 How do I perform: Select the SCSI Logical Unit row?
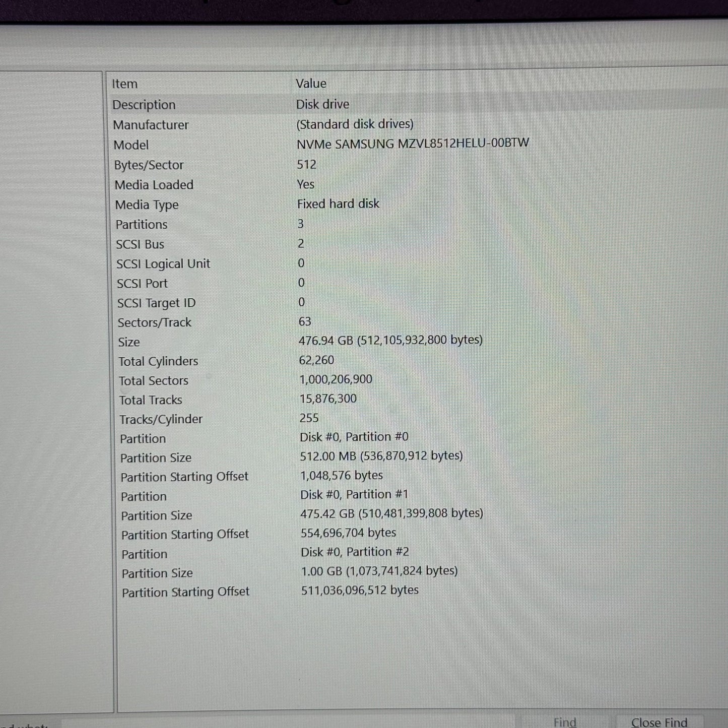point(163,264)
